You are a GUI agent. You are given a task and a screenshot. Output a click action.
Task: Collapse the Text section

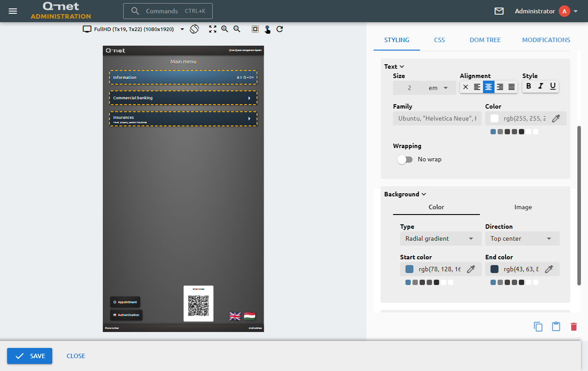(x=394, y=66)
